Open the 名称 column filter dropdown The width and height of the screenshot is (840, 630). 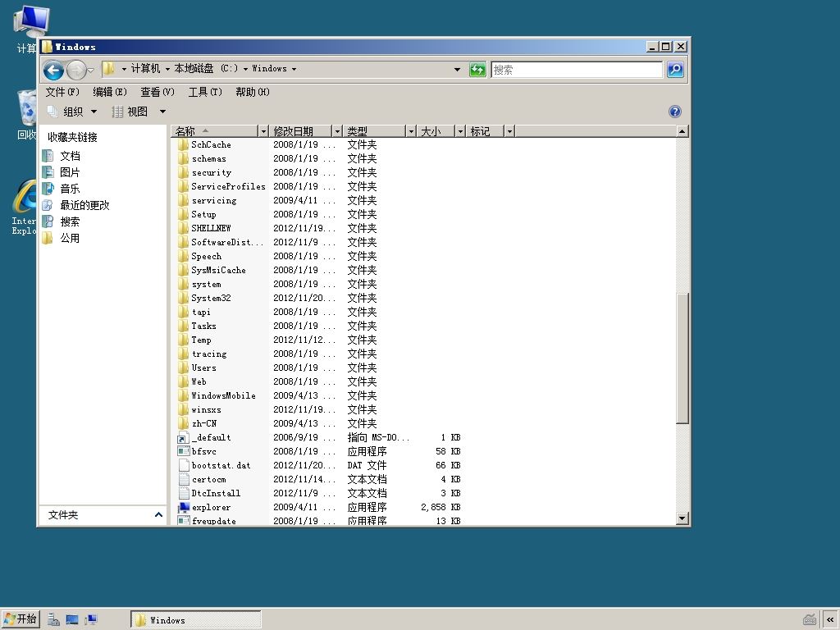click(x=262, y=131)
